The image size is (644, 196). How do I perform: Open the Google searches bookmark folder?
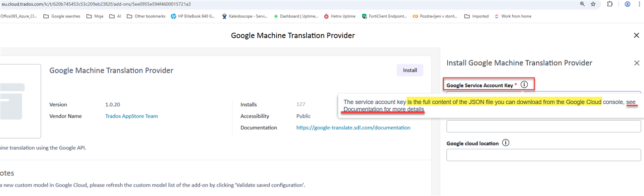(x=61, y=16)
